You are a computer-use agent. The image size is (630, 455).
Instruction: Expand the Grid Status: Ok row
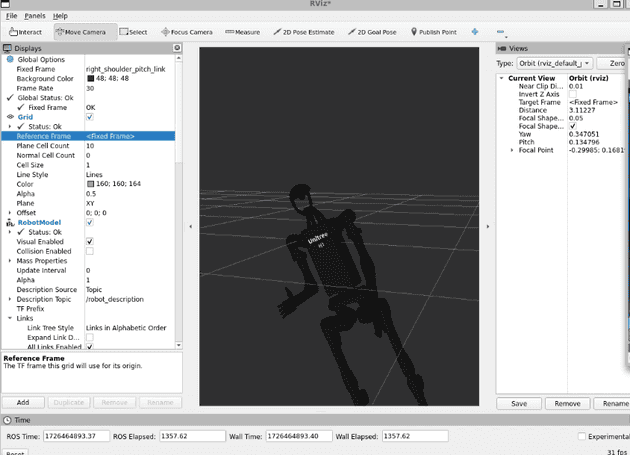coord(10,127)
